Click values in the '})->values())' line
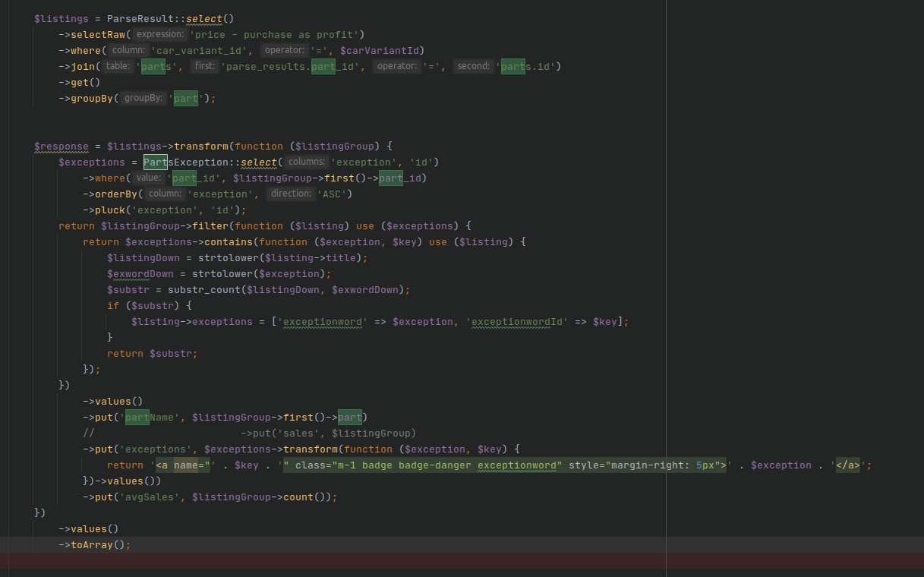This screenshot has width=924, height=577. click(x=125, y=481)
